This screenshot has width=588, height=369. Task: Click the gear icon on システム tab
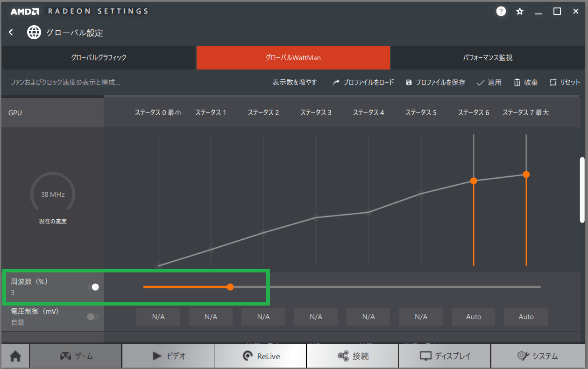pyautogui.click(x=523, y=356)
